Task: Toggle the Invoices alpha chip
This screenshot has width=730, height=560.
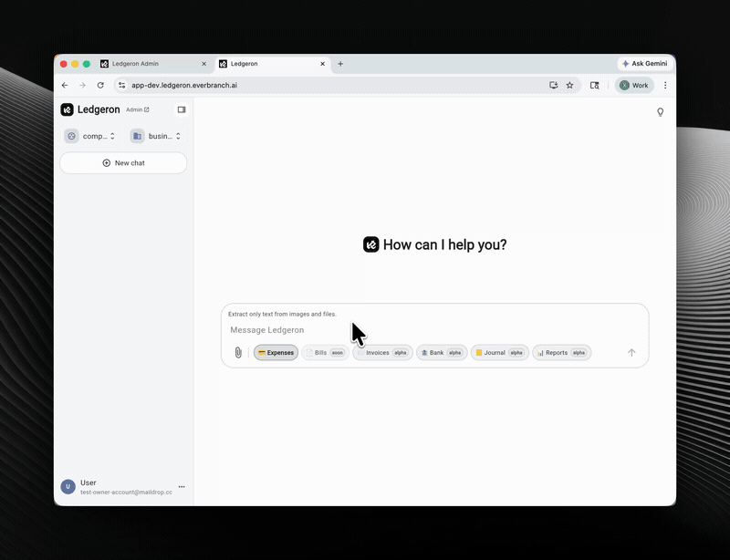Action: coord(383,353)
